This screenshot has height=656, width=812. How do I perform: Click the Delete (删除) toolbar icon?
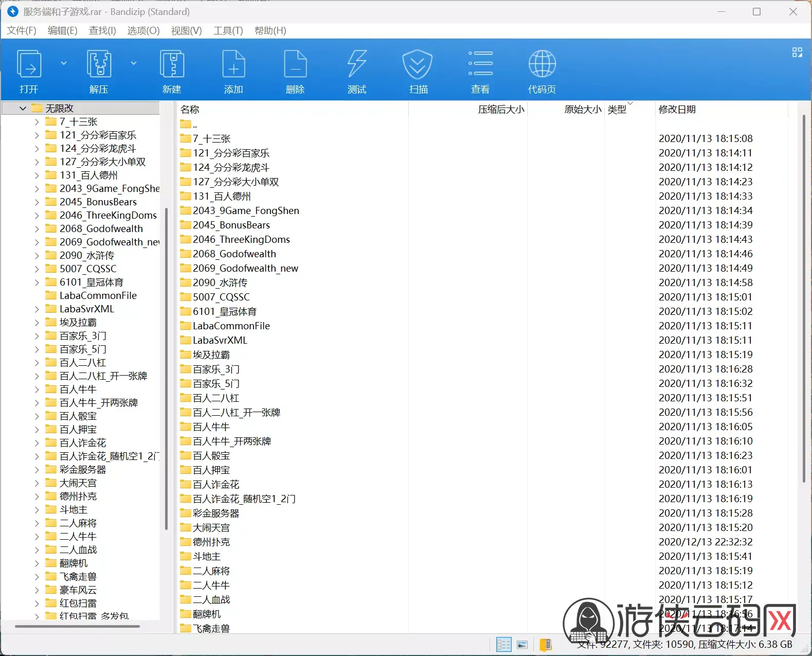click(295, 64)
